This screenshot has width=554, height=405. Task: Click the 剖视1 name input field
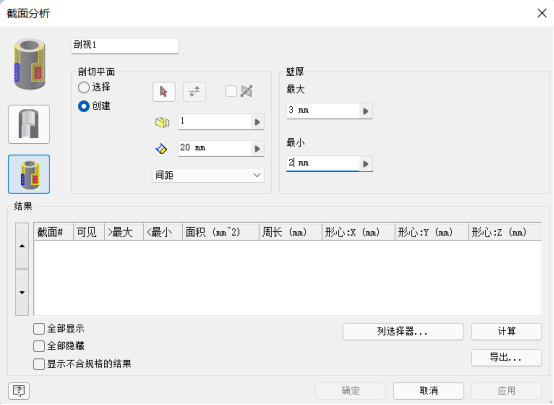[125, 45]
